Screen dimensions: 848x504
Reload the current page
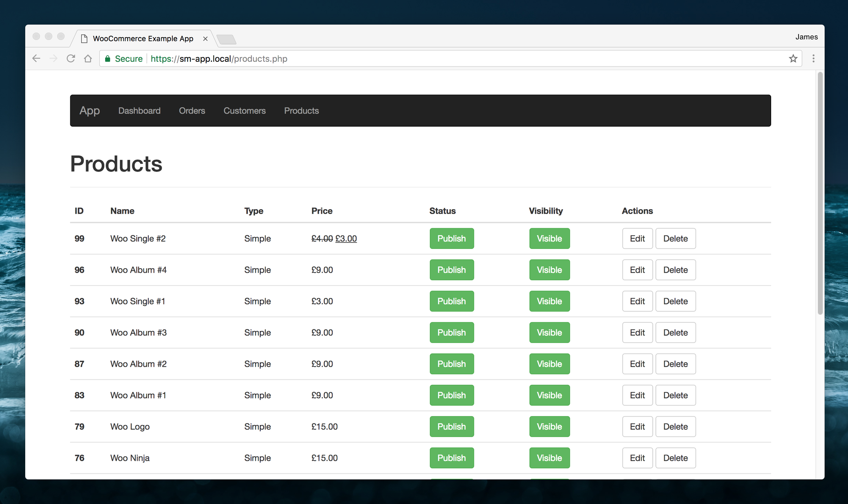tap(71, 58)
